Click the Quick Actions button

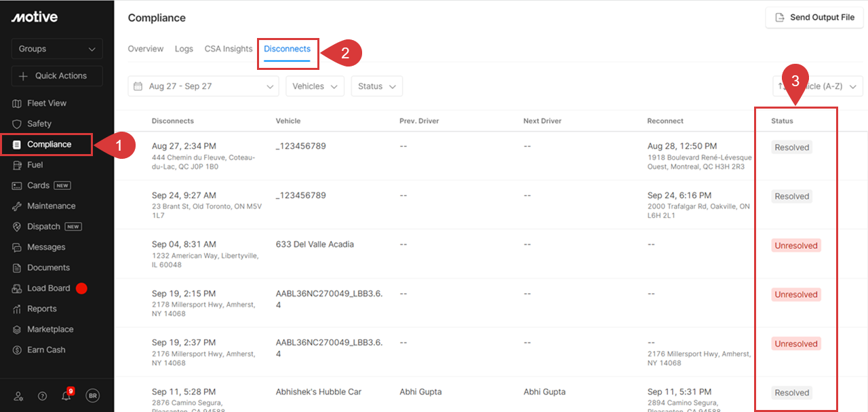tap(57, 76)
